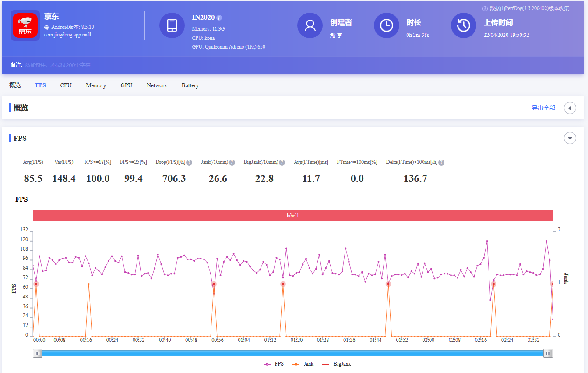The height and width of the screenshot is (373, 588).
Task: Click the JD (京东) app logo icon
Action: 25,25
